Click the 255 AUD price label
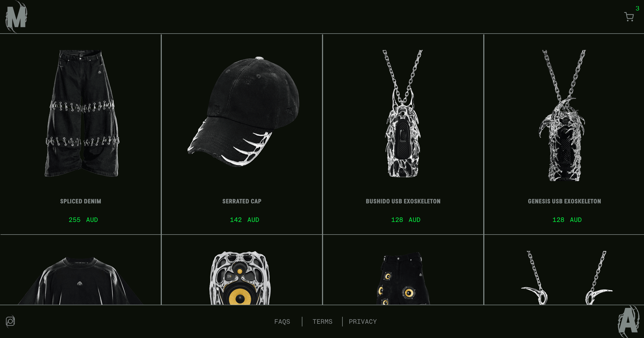Viewport: 644px width, 338px height. (x=83, y=220)
